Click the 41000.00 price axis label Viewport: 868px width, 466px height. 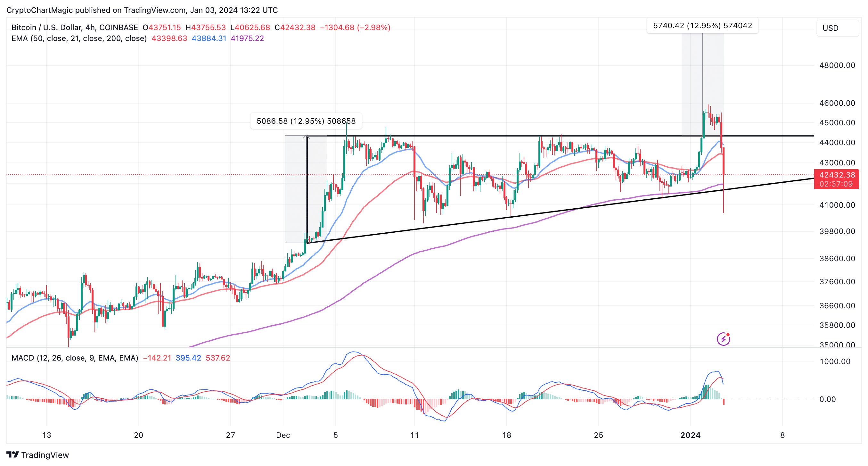tap(837, 205)
